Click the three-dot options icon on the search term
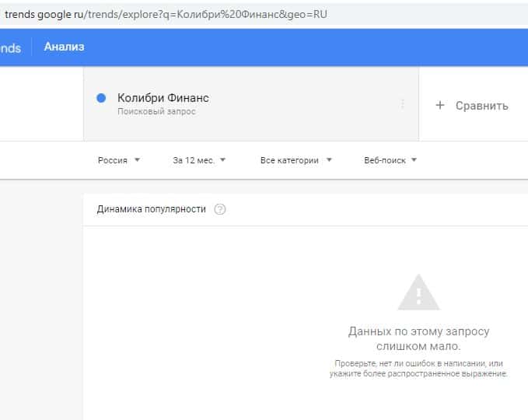 (x=402, y=103)
